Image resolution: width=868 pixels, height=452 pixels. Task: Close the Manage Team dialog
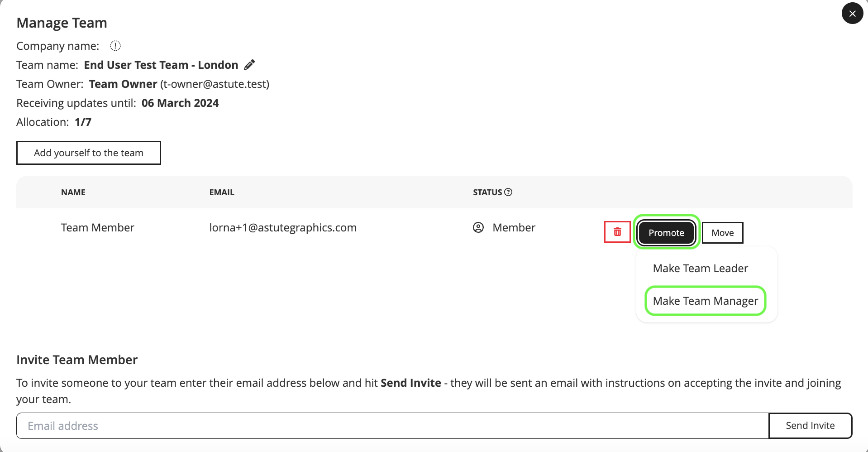(x=852, y=14)
